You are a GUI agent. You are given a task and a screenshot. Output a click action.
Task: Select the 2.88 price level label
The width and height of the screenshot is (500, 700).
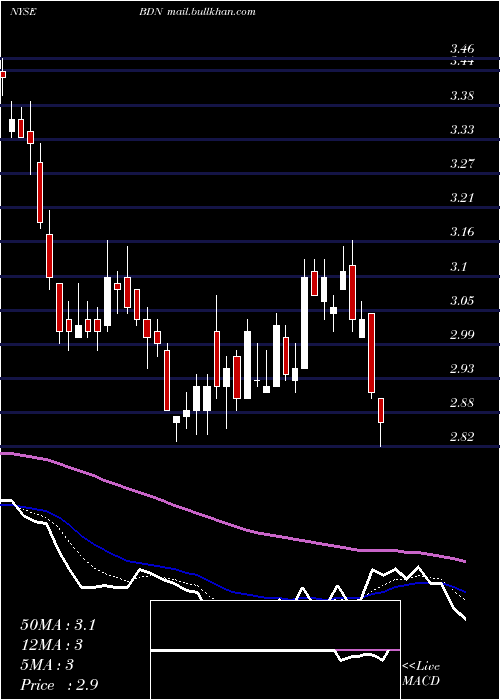(462, 403)
